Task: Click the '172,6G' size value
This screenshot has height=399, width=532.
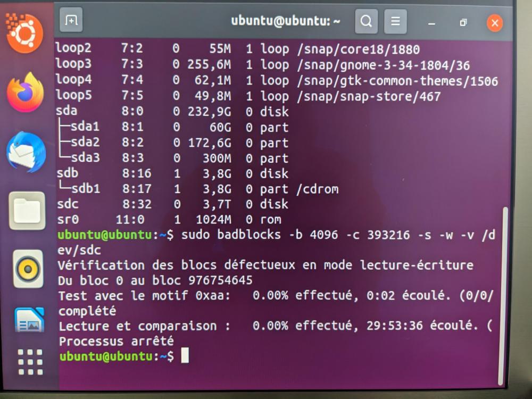Action: click(x=210, y=143)
